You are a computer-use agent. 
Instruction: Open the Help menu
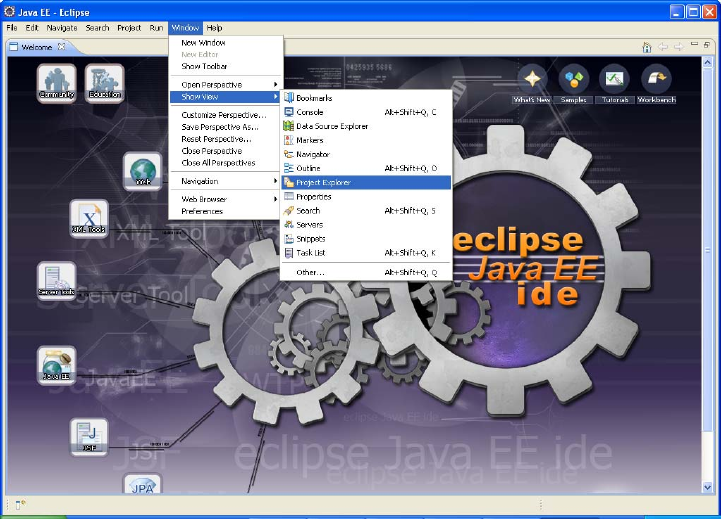214,28
